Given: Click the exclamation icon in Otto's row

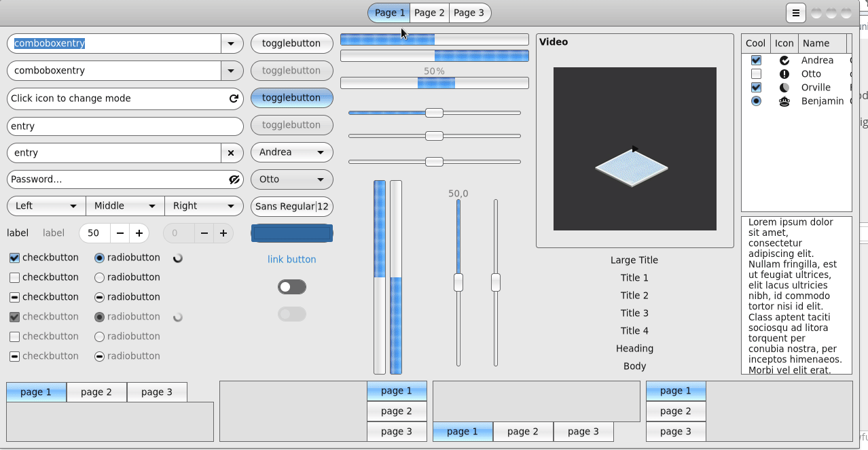Looking at the screenshot, I should [784, 74].
